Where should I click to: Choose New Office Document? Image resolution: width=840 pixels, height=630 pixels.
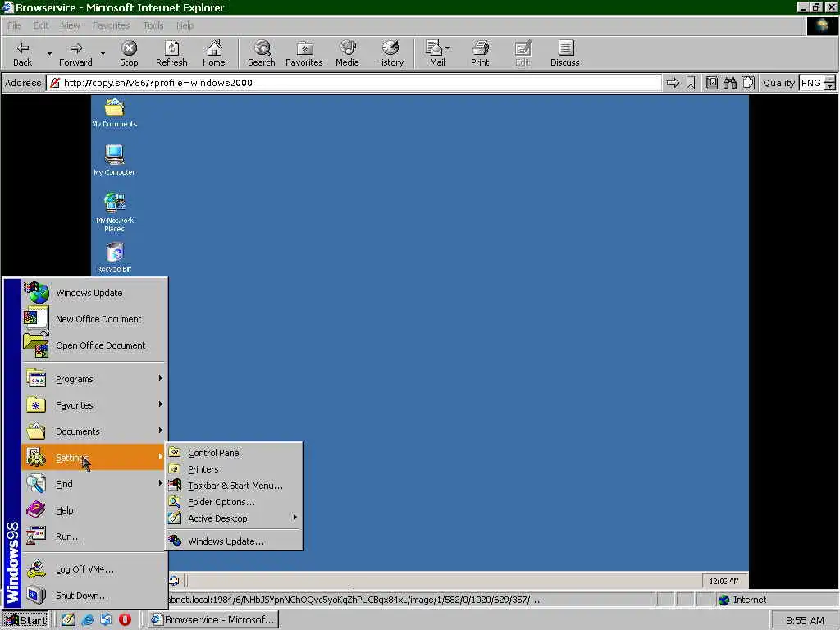(94, 319)
